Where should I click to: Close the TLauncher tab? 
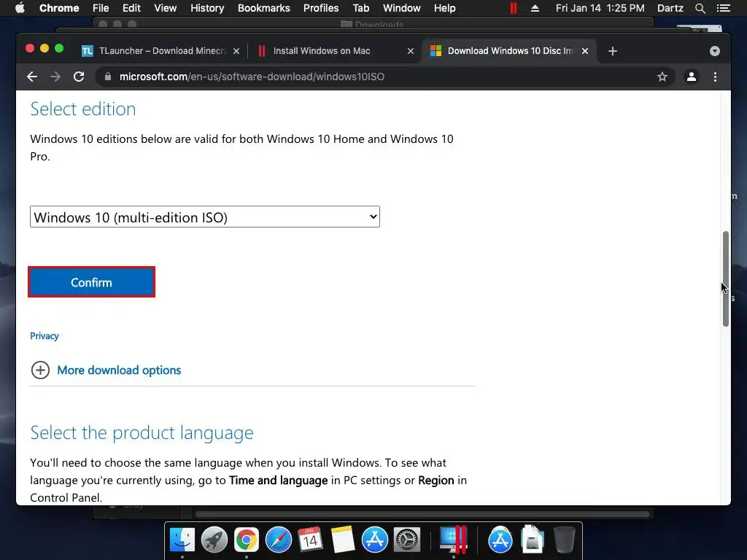tap(236, 51)
